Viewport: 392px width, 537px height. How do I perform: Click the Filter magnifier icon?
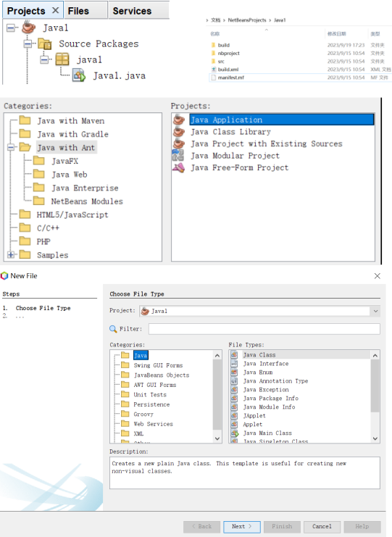tap(113, 329)
